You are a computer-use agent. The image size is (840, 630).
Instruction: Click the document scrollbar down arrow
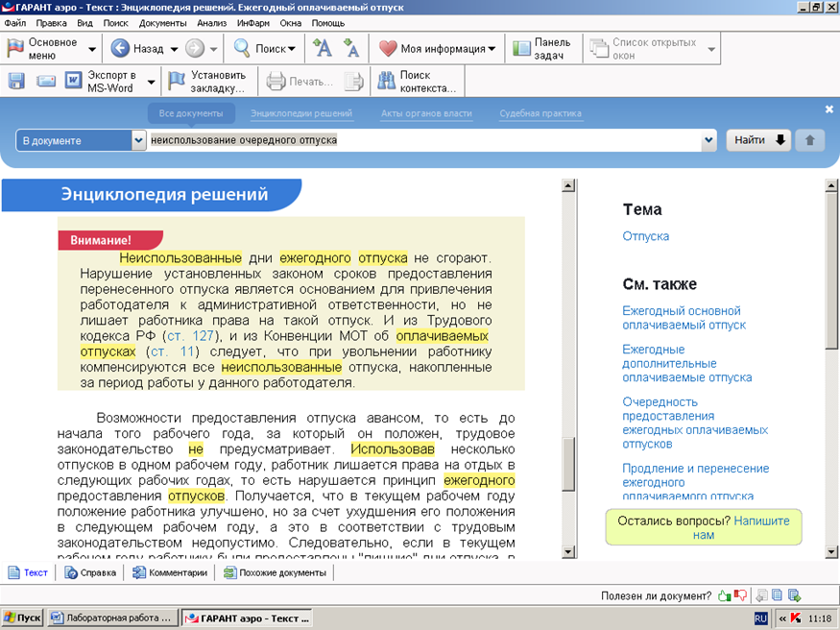click(568, 551)
